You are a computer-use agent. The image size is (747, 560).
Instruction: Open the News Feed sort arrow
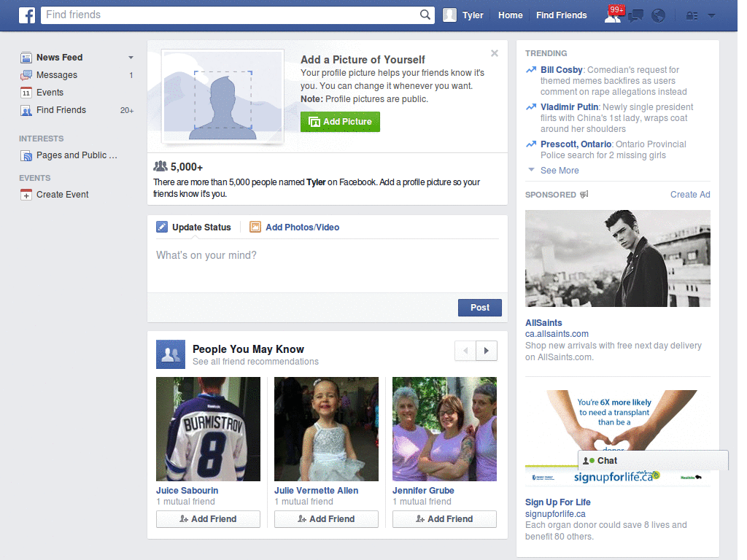click(x=131, y=57)
